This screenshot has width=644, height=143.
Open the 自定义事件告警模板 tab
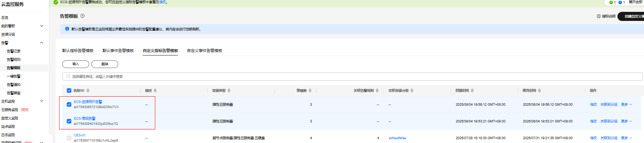(205, 51)
